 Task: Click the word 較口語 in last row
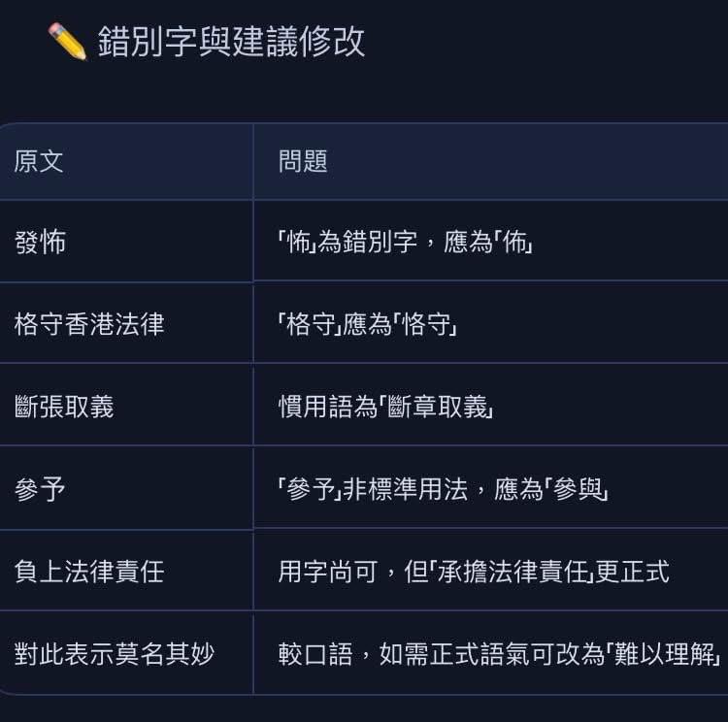(315, 654)
